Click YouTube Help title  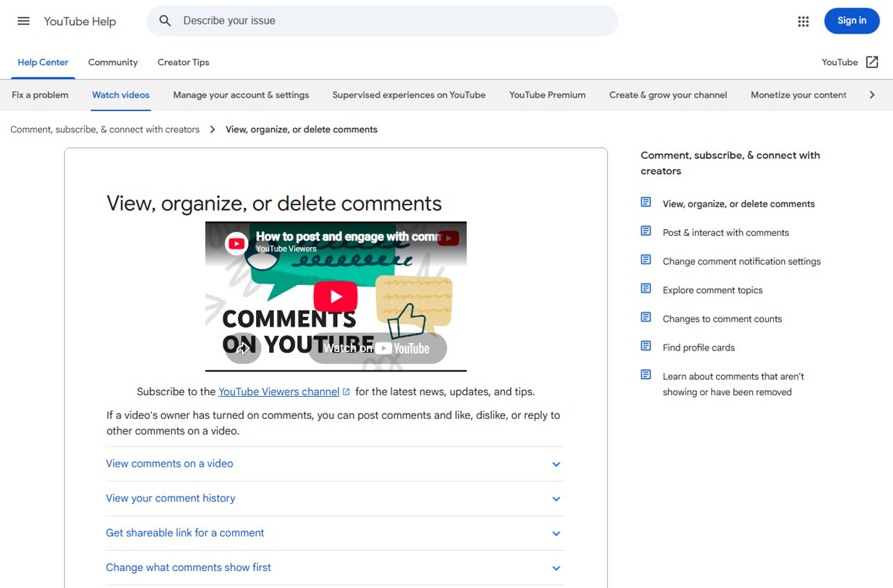pyautogui.click(x=80, y=22)
